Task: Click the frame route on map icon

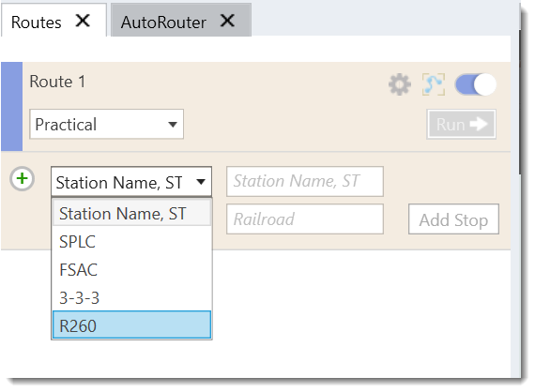Action: pos(434,84)
